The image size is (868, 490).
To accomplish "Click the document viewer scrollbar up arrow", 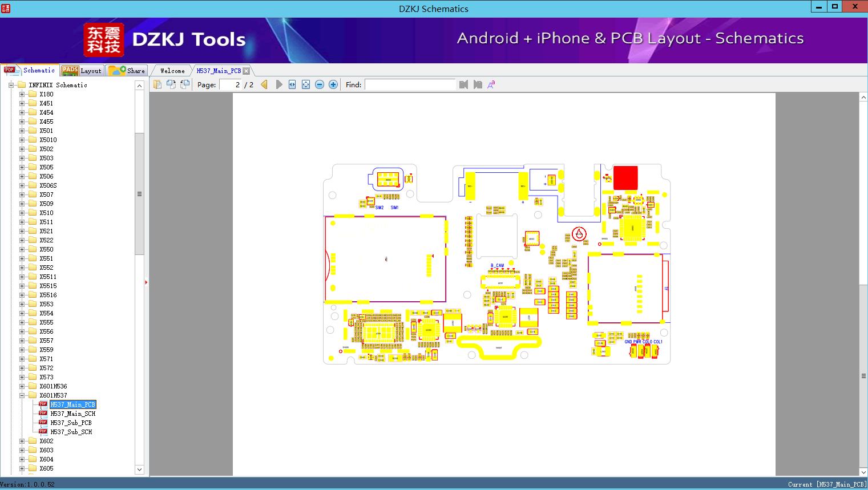I will 863,98.
